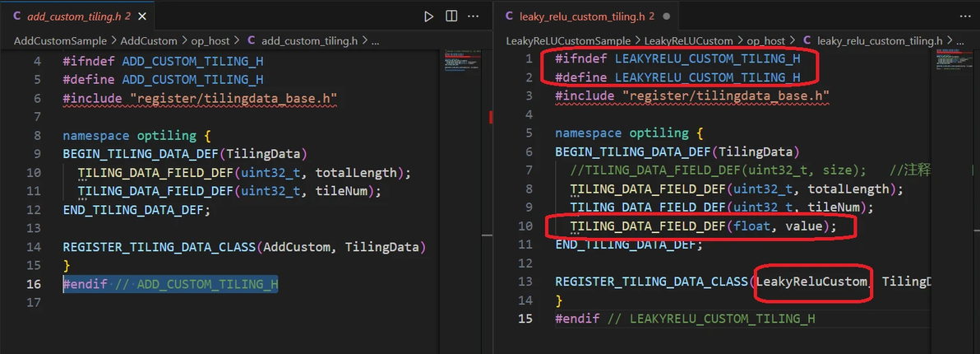980x354 pixels.
Task: Click END_TILING_DATA_DEF; in left editor
Action: [x=136, y=210]
